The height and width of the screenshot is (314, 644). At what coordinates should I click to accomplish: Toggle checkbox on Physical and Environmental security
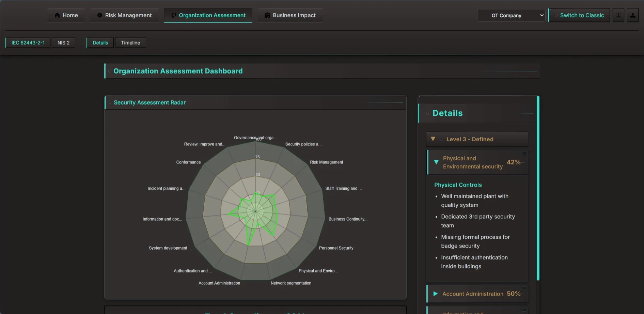click(524, 154)
